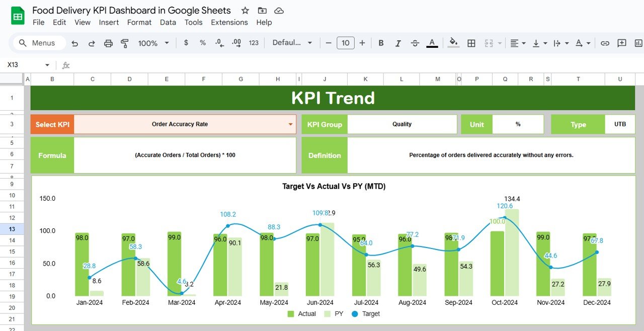Star this spreadsheet document
Viewport: 644px width, 331px height.
(x=245, y=11)
